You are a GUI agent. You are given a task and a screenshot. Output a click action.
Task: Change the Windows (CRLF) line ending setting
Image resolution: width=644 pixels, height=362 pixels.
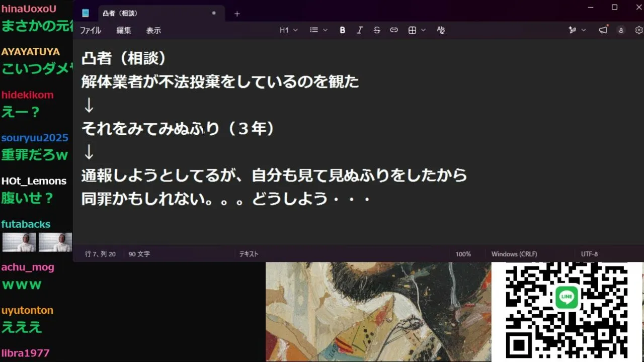[514, 254]
